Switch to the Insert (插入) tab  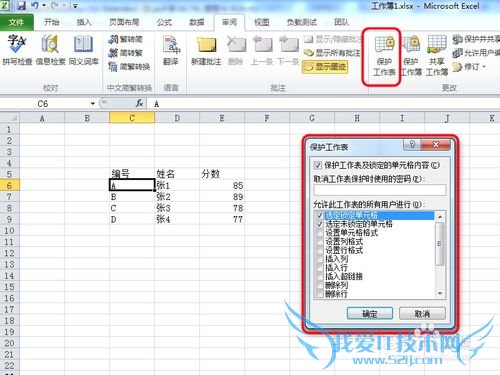84,22
